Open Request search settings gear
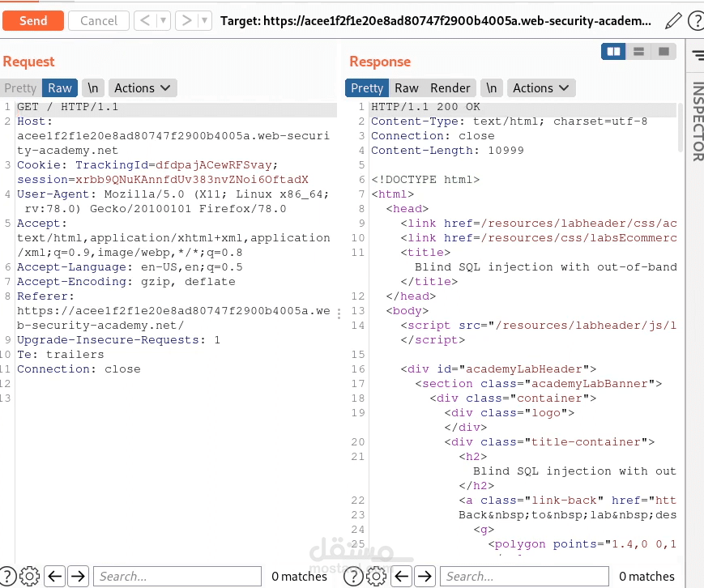 point(30,577)
